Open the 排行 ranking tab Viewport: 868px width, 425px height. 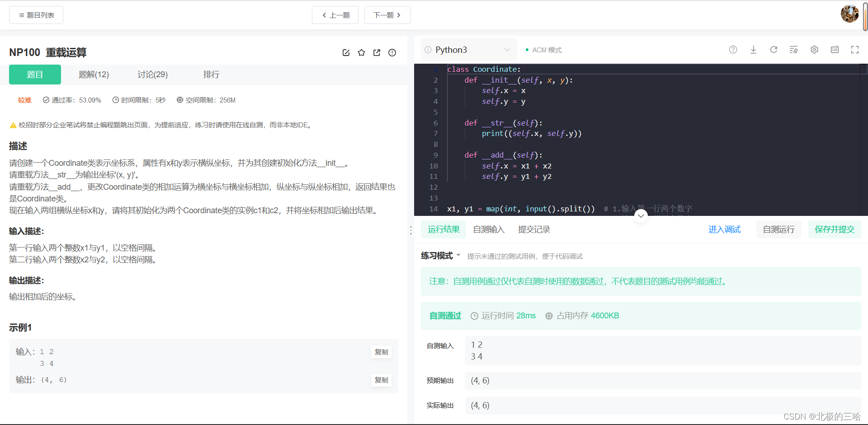211,75
